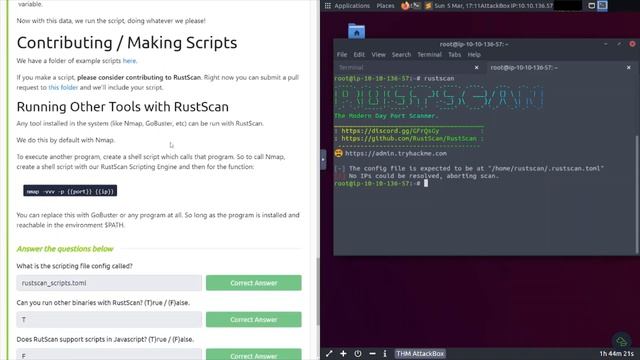
Task: Click the date and time in the top panel
Action: point(458,6)
